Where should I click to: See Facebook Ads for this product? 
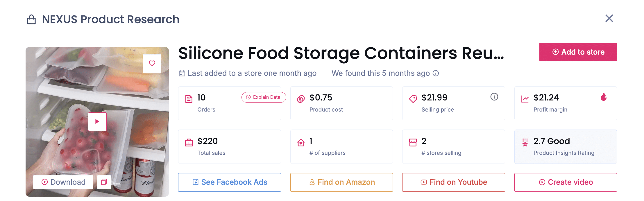point(229,182)
